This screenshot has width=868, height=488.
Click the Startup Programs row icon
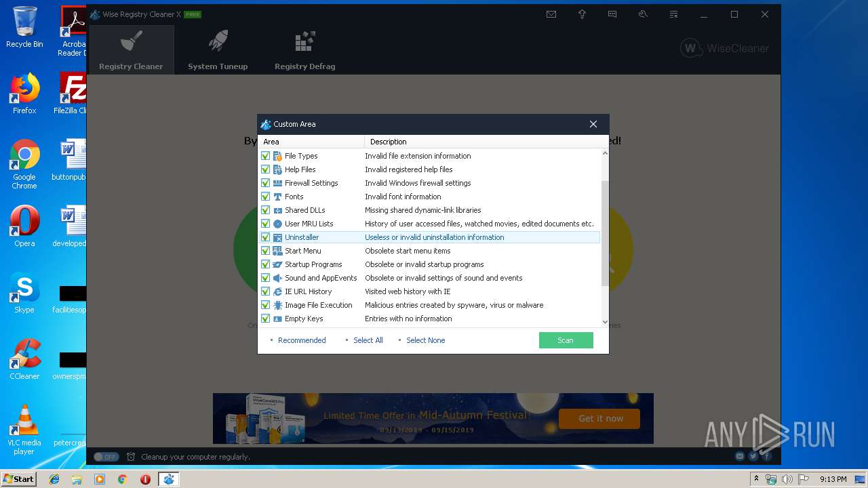click(277, 264)
